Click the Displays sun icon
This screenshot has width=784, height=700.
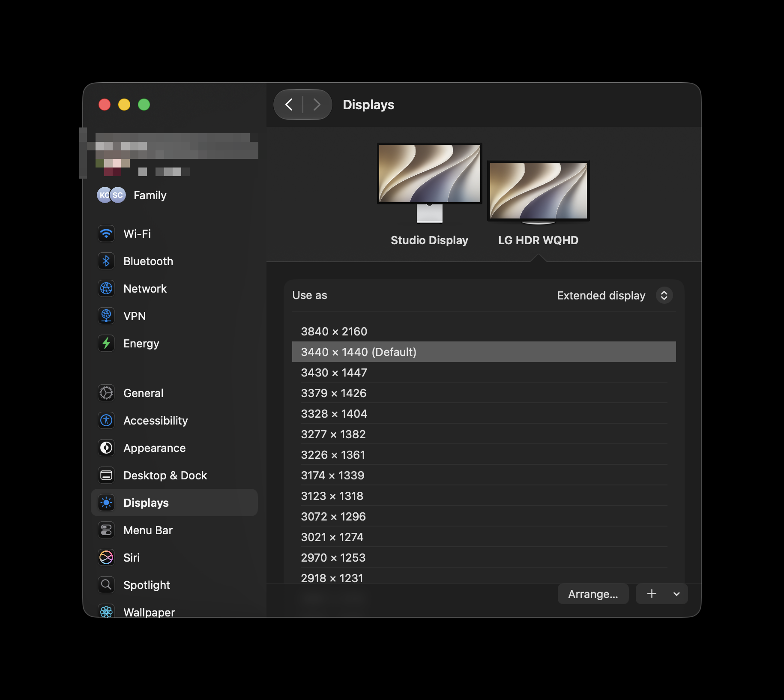pyautogui.click(x=106, y=503)
